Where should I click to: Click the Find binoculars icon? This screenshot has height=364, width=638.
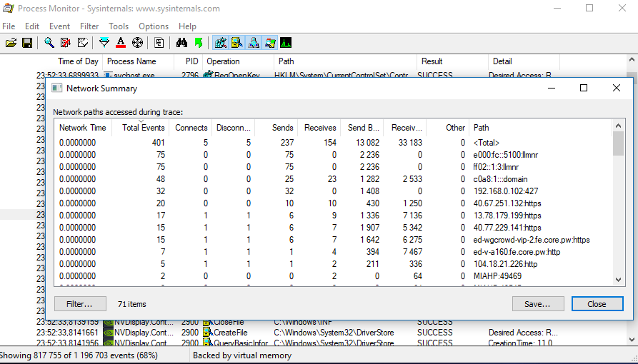(x=181, y=43)
